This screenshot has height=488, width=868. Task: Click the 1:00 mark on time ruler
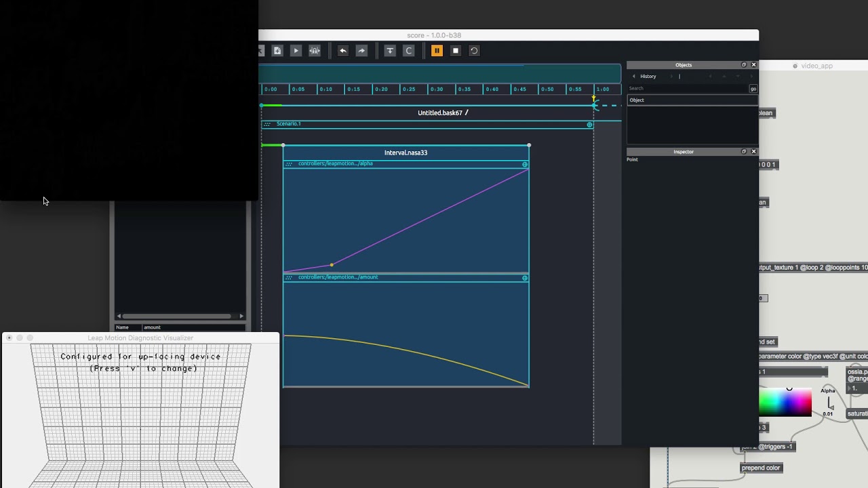coord(603,89)
